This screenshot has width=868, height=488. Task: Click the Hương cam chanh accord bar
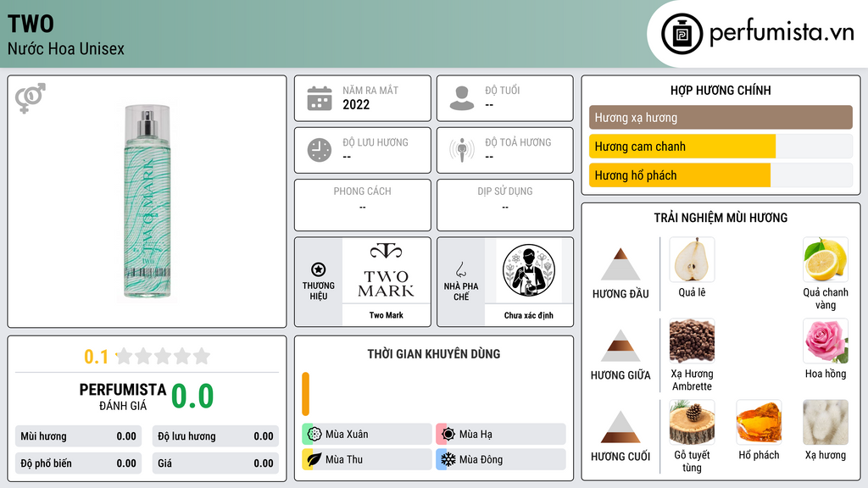pos(721,147)
